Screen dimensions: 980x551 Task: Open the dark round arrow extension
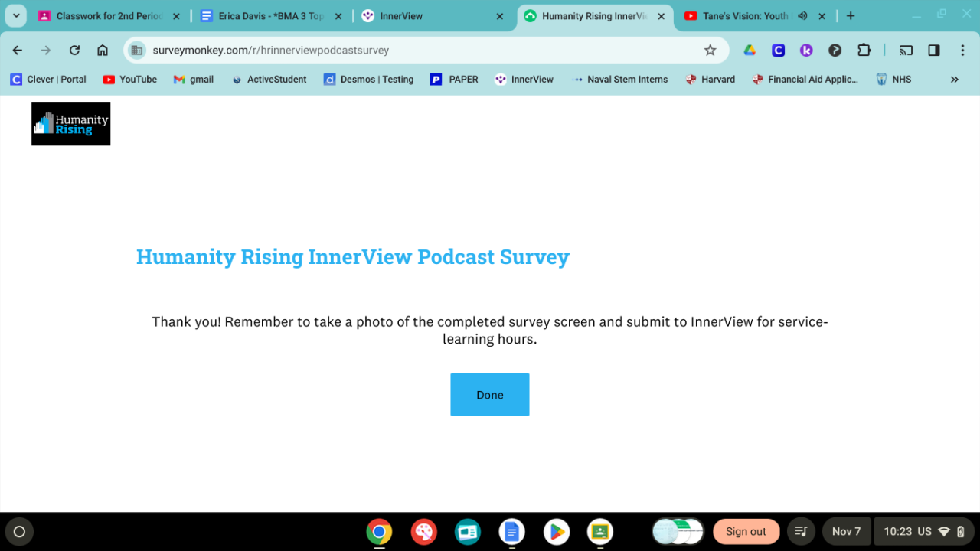click(835, 51)
